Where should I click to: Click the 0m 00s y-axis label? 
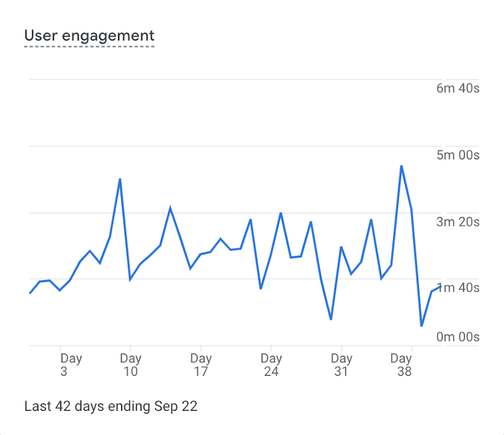pyautogui.click(x=458, y=337)
